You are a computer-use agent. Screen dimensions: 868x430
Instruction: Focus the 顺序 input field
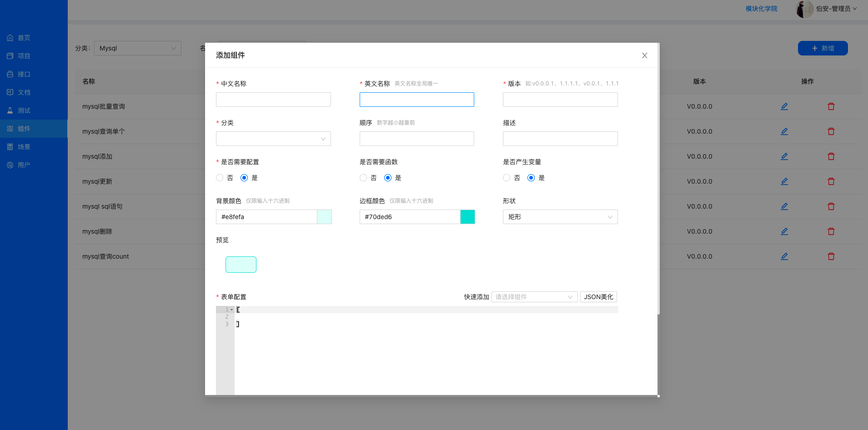(x=417, y=139)
